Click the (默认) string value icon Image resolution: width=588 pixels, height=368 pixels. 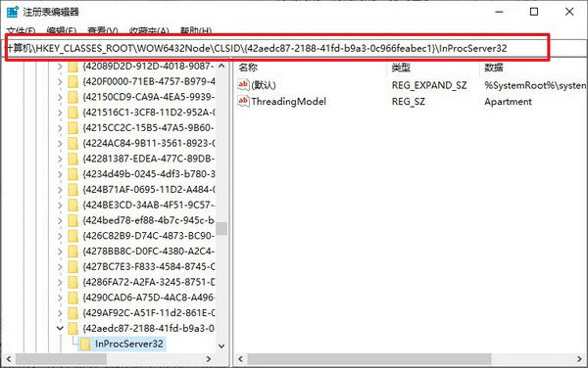tap(243, 85)
